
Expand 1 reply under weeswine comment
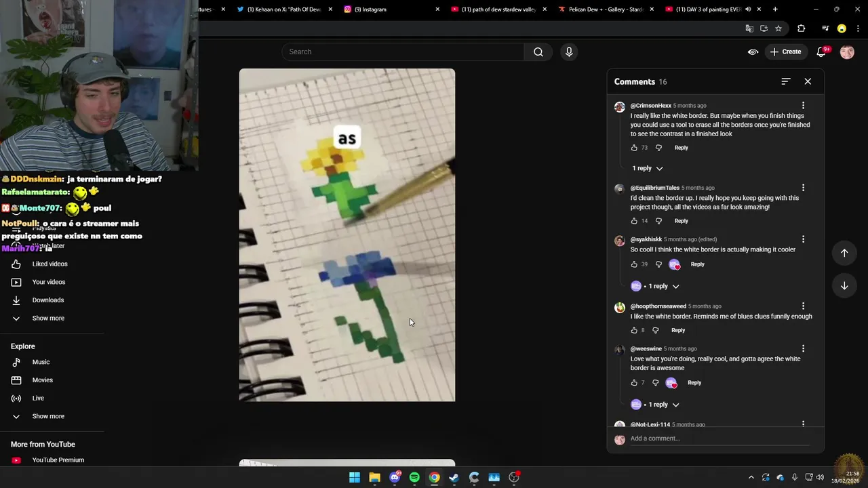(x=655, y=405)
